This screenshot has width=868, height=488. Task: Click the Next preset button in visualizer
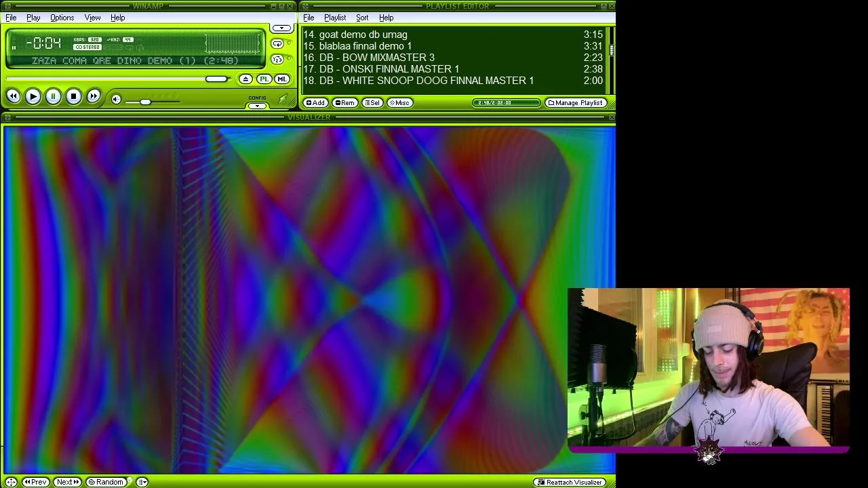67,482
